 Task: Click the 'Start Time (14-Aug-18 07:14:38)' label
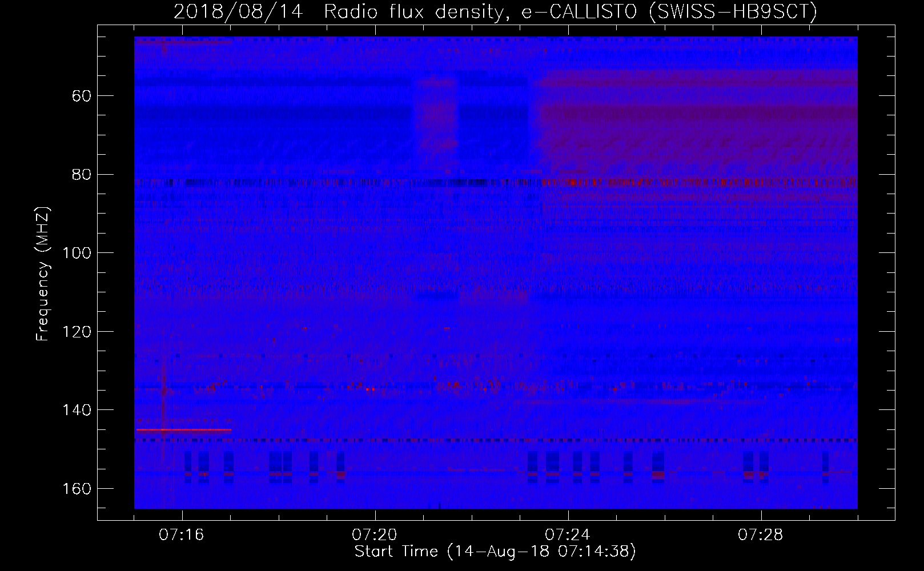(495, 552)
